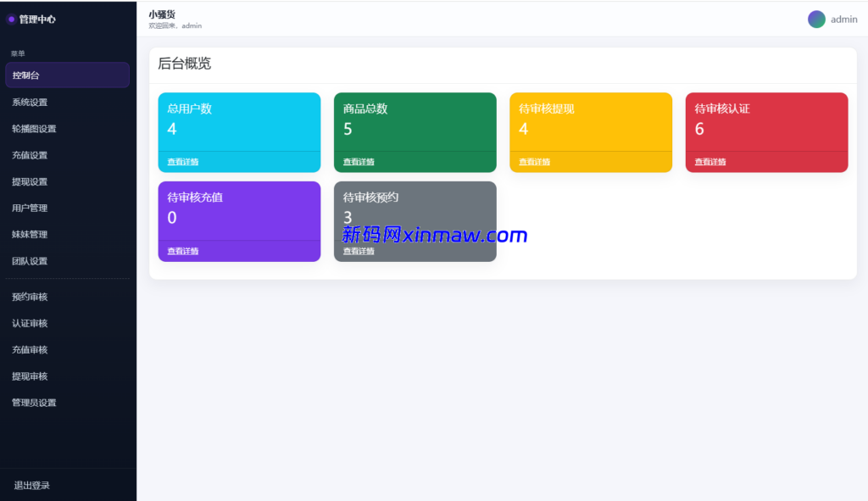Open 管理员设置
The width and height of the screenshot is (868, 501).
click(x=67, y=403)
